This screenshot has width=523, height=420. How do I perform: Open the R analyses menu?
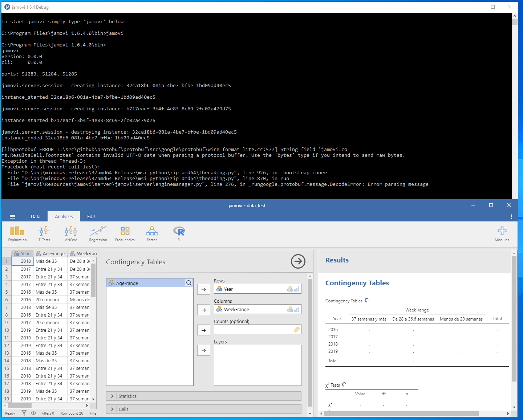click(179, 233)
